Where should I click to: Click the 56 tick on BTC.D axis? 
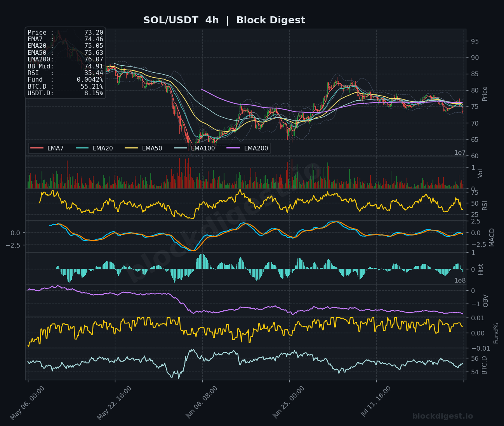[x=474, y=358]
